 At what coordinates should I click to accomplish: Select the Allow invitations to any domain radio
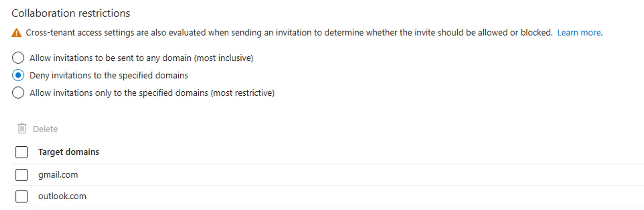pyautogui.click(x=18, y=58)
